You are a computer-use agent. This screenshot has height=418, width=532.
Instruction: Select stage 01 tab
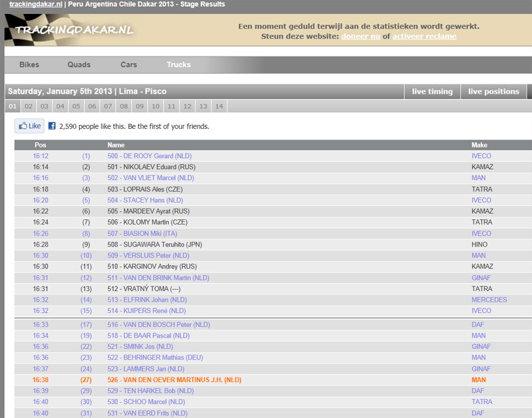(x=13, y=106)
